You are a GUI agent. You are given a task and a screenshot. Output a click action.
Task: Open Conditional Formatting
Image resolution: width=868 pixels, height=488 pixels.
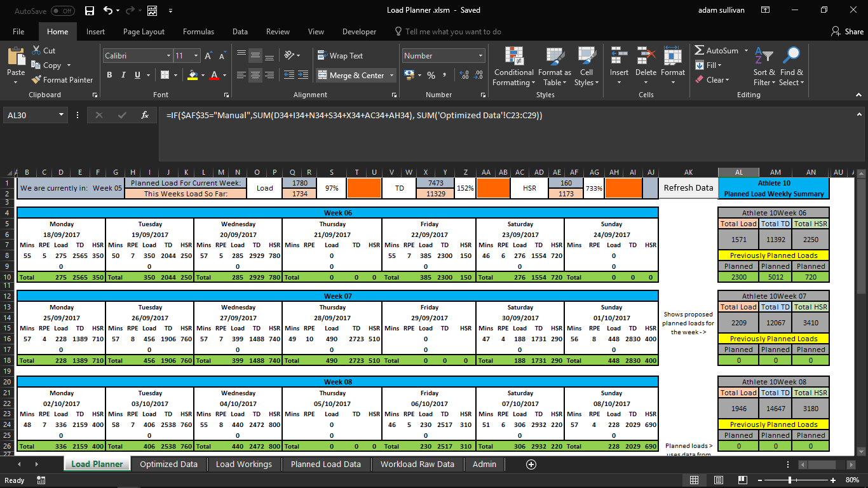click(513, 65)
